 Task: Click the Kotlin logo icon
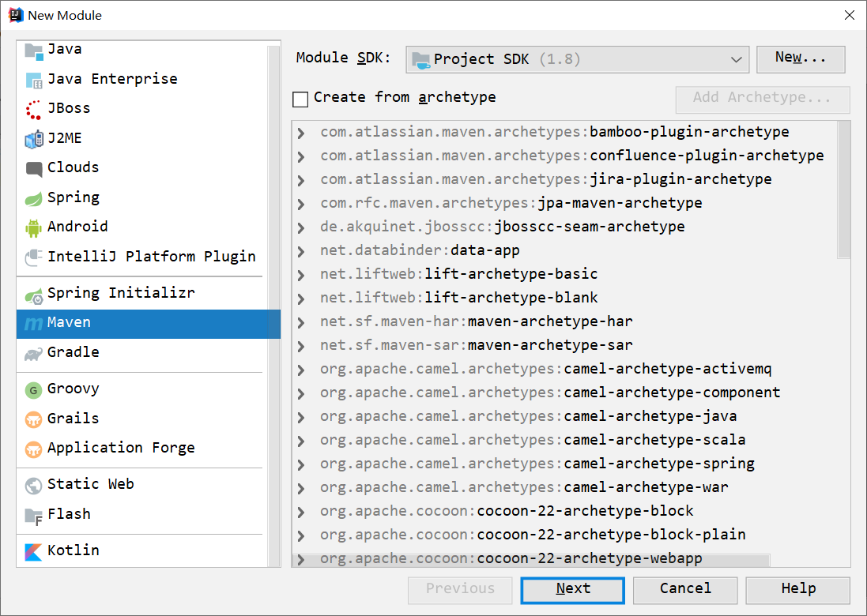pos(33,551)
